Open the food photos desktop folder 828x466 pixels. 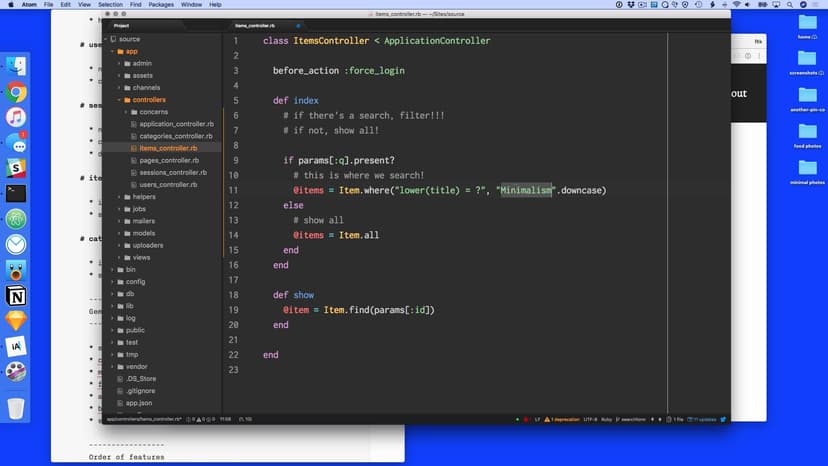807,134
